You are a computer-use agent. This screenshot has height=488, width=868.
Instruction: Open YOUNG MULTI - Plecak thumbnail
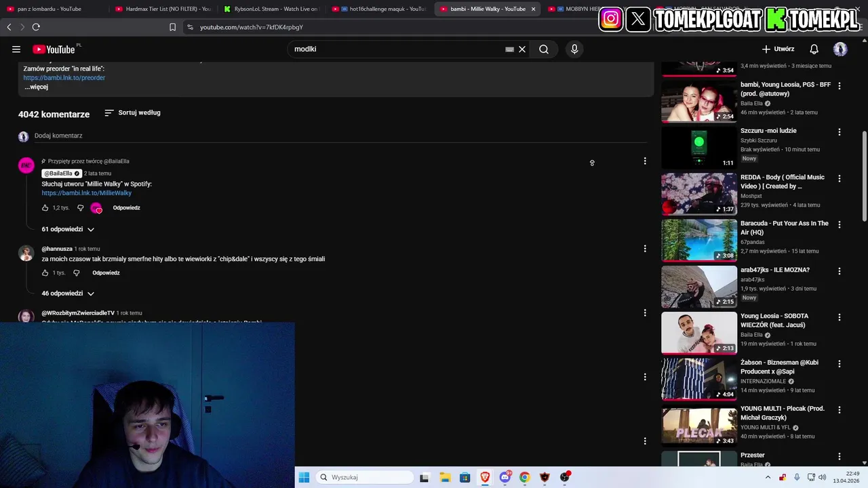[699, 426]
